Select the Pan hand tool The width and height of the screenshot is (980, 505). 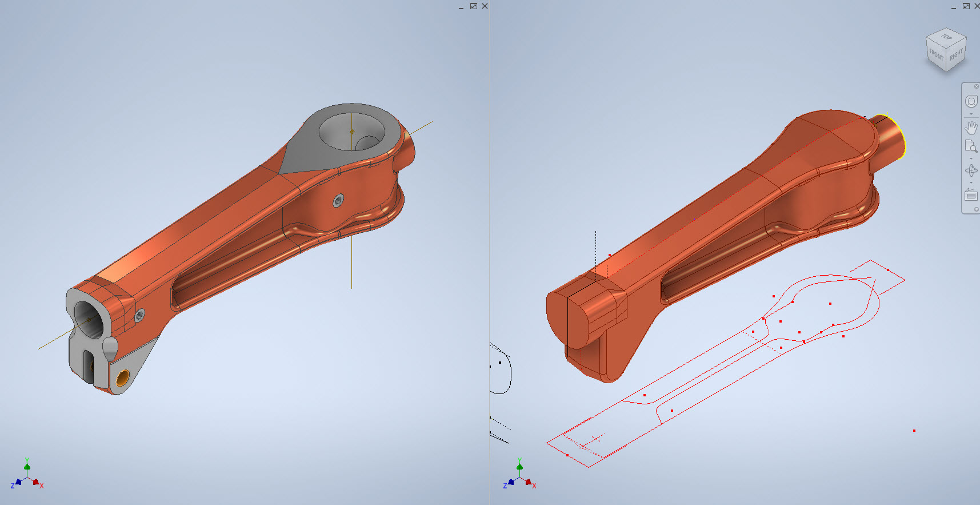click(971, 127)
